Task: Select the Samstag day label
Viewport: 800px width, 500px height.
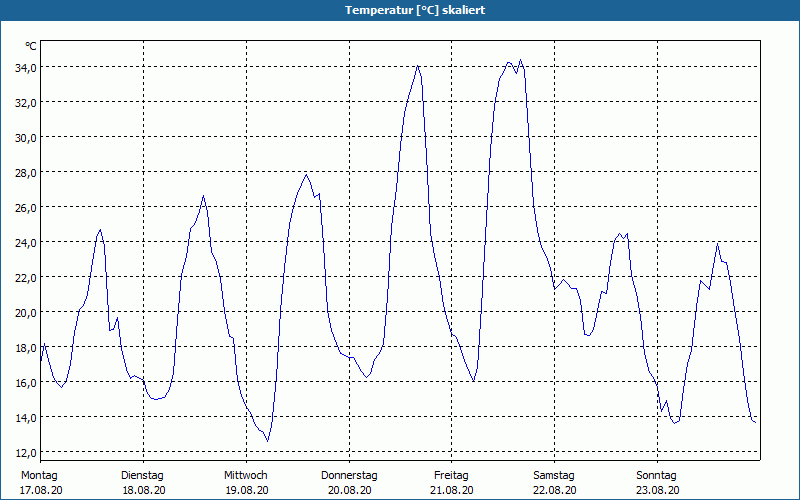Action: tap(554, 476)
